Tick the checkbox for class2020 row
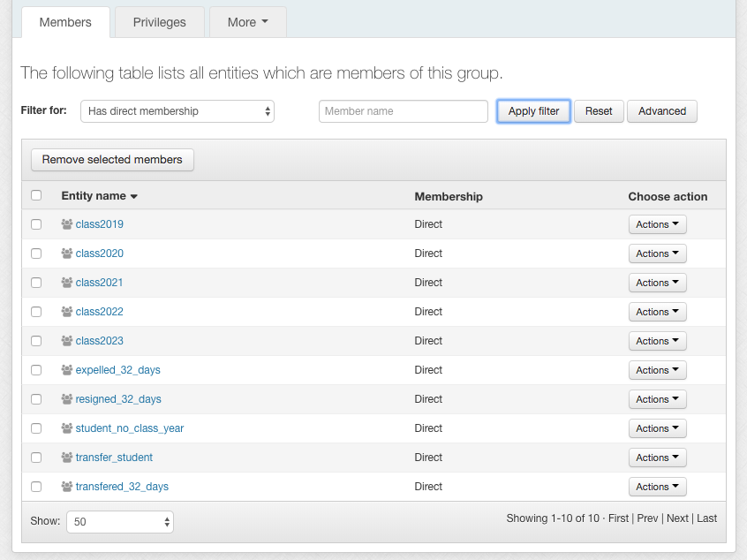 36,254
